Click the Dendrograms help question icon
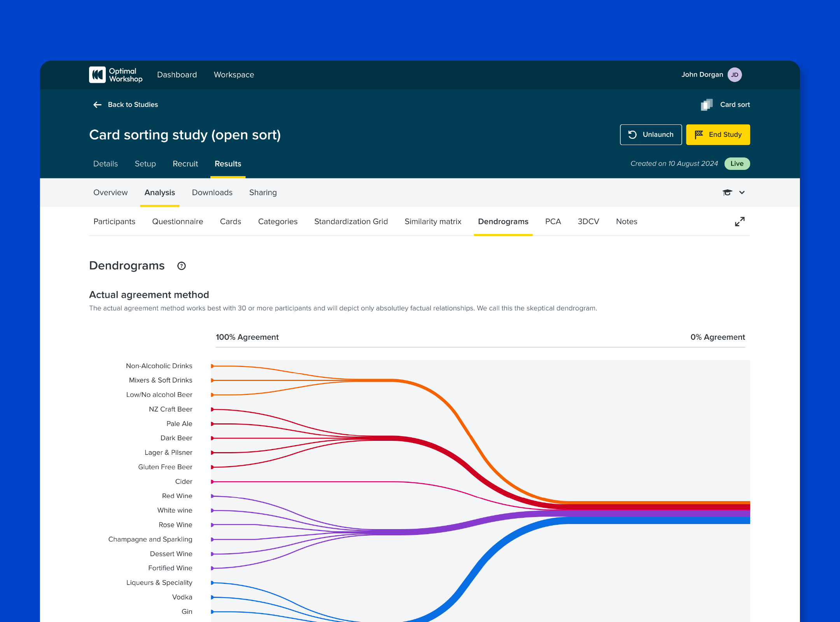This screenshot has width=840, height=622. point(181,266)
